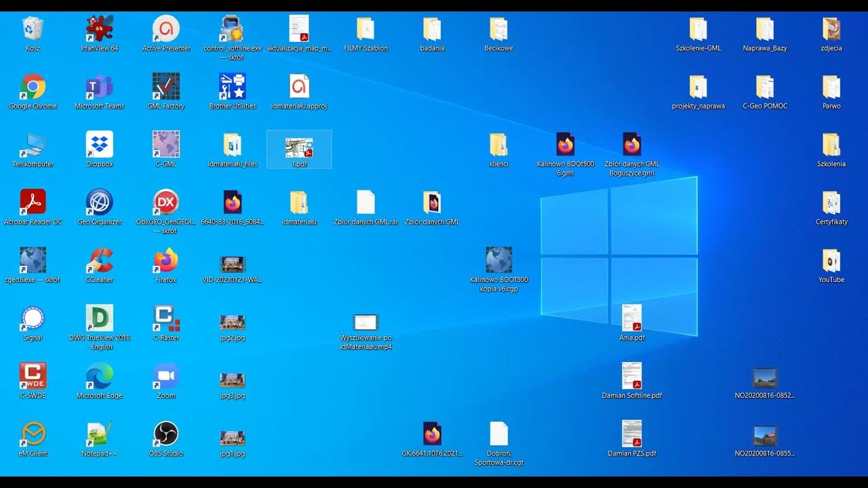Select Brother Utilities icon
The image size is (868, 488).
233,87
